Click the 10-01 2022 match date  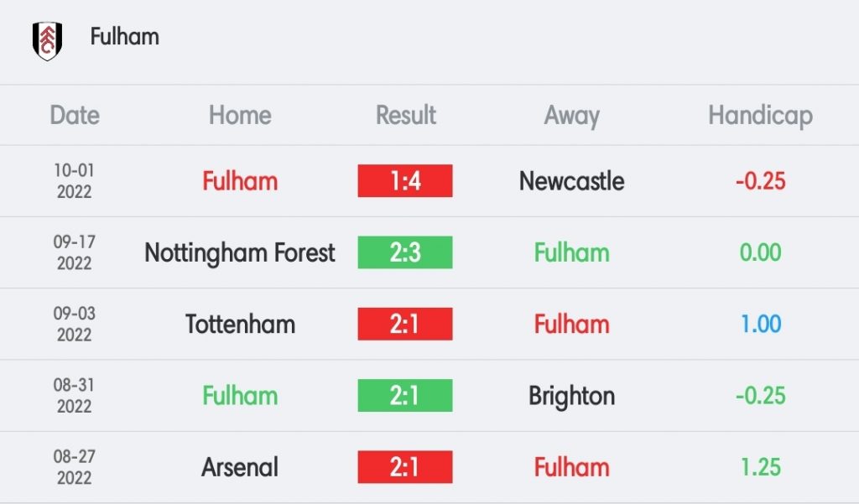pos(75,181)
